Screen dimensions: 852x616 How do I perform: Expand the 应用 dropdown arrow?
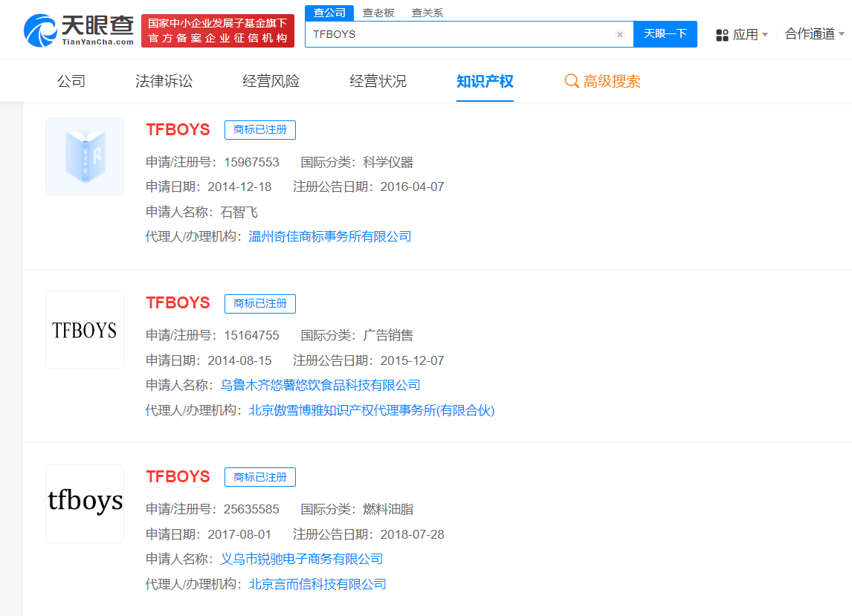coord(765,35)
